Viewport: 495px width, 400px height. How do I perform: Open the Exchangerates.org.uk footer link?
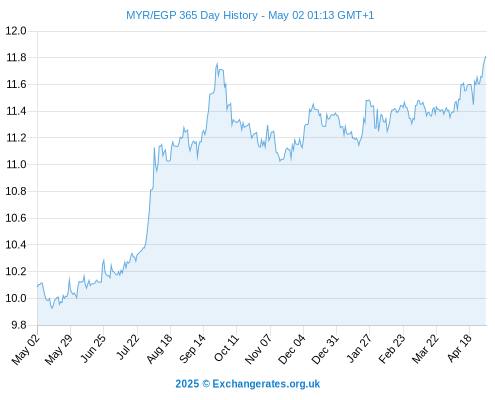coord(266,384)
